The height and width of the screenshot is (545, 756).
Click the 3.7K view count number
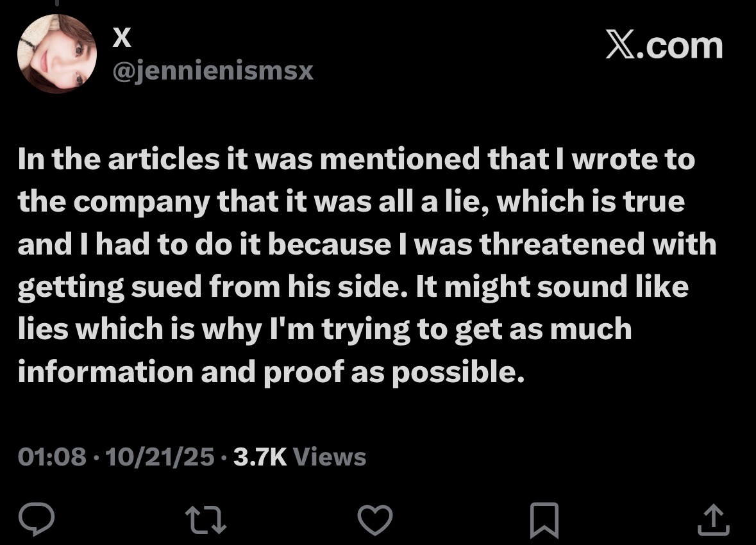pos(260,457)
